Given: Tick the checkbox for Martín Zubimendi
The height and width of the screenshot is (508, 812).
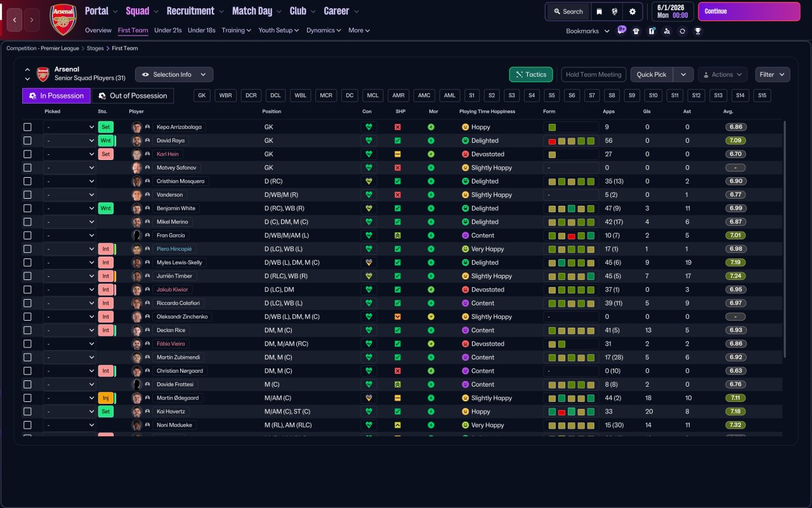Looking at the screenshot, I should click(x=27, y=358).
